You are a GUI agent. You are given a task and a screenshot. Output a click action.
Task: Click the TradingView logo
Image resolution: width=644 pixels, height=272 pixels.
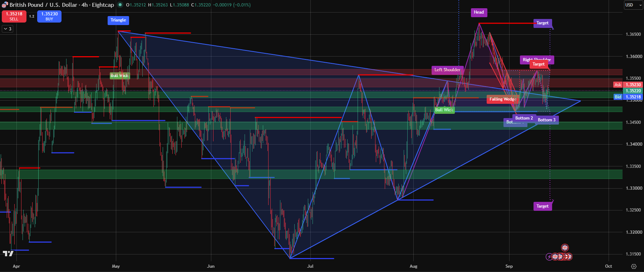8,253
